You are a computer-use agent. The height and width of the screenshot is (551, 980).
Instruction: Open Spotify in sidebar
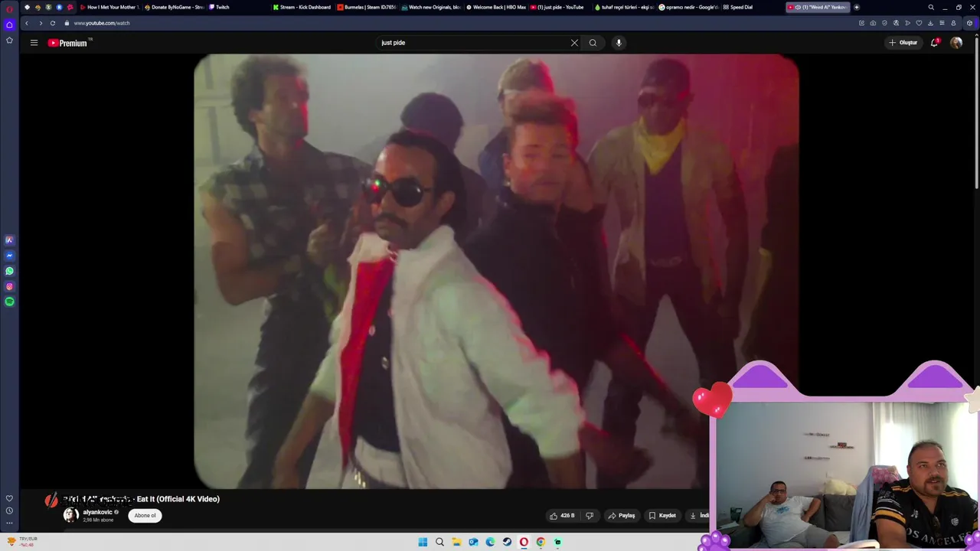[9, 302]
